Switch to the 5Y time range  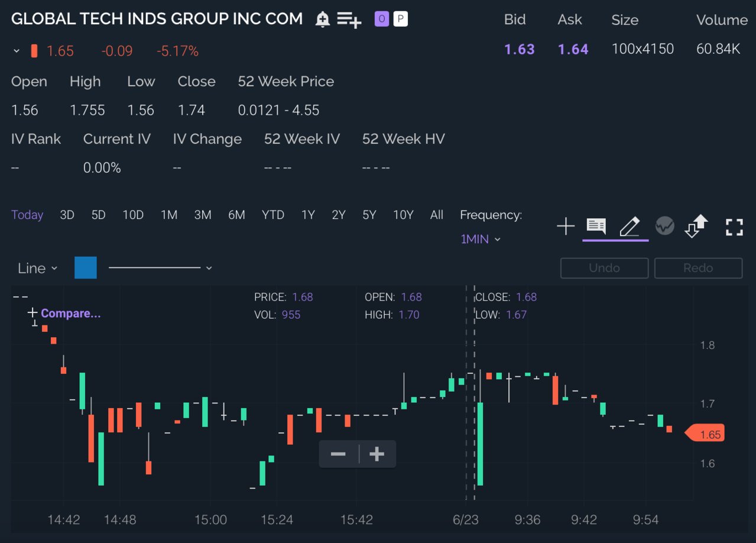(369, 215)
